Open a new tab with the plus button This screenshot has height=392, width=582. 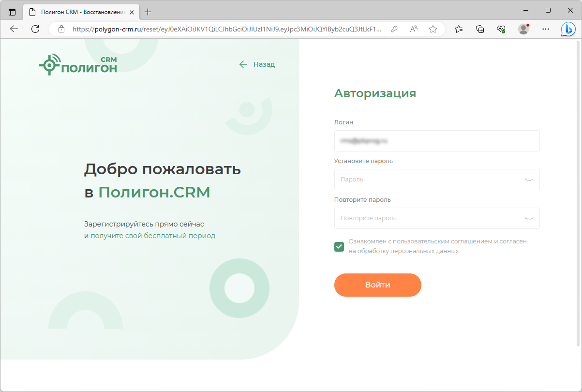(148, 12)
